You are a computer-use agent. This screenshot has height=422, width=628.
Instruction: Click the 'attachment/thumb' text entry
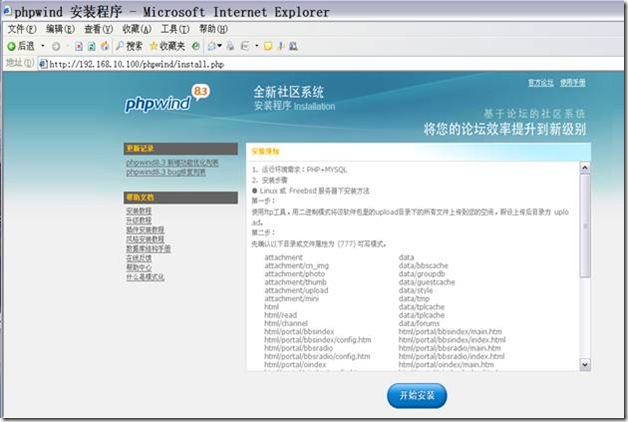[x=295, y=282]
